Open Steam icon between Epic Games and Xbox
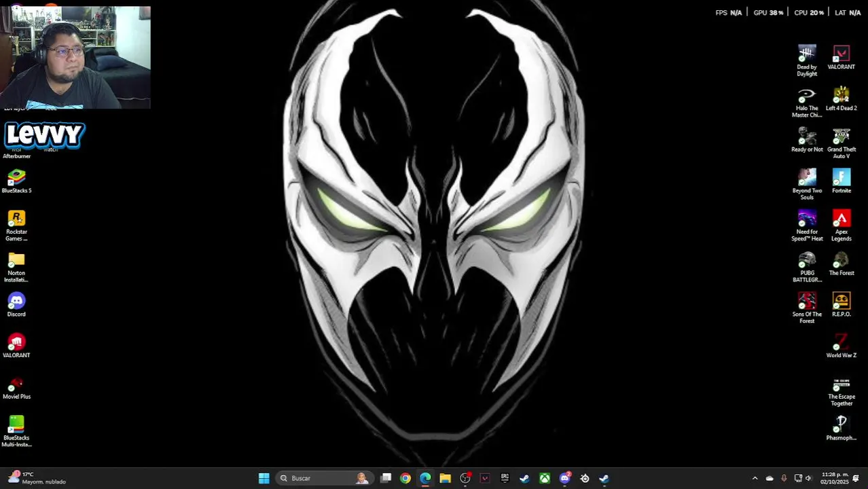 point(524,478)
